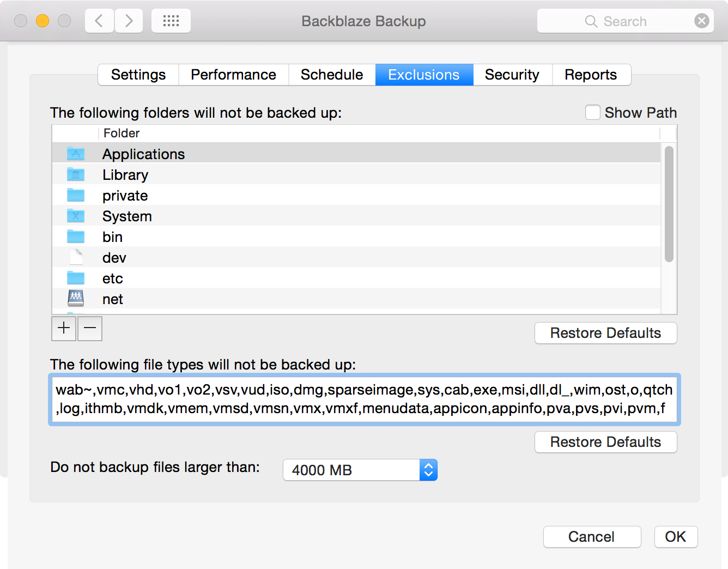The height and width of the screenshot is (569, 728).
Task: Restore Defaults for excluded file types
Action: [x=605, y=442]
